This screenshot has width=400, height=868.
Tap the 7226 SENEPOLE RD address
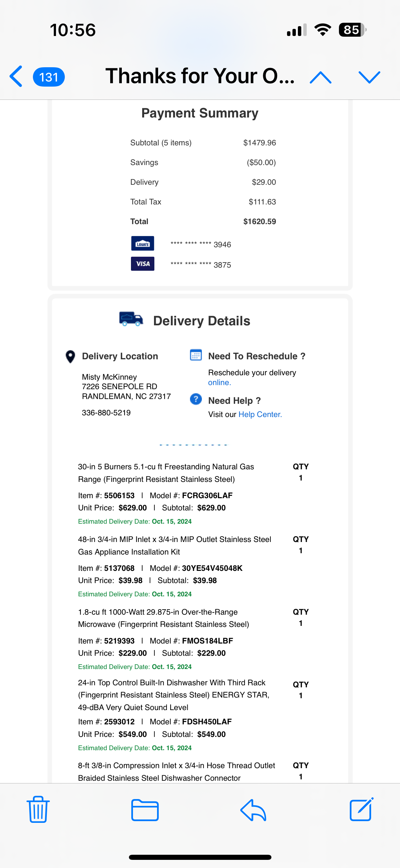pos(119,386)
